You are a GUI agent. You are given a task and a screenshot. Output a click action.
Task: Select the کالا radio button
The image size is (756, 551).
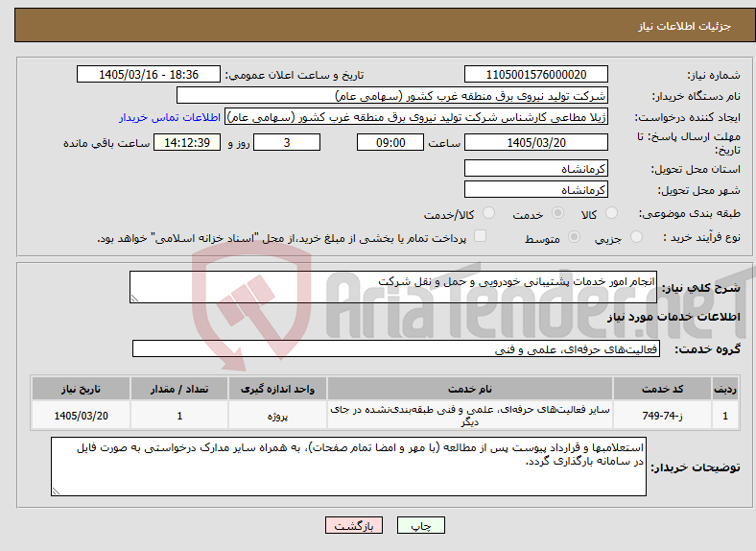pos(611,213)
